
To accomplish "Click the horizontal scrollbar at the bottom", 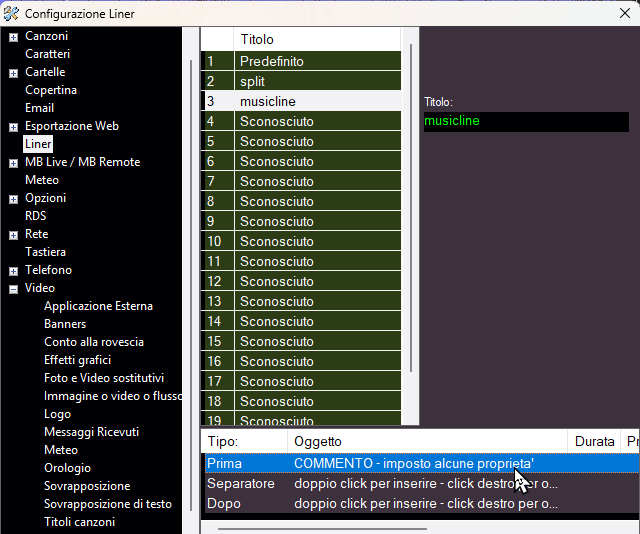I will click(320, 527).
